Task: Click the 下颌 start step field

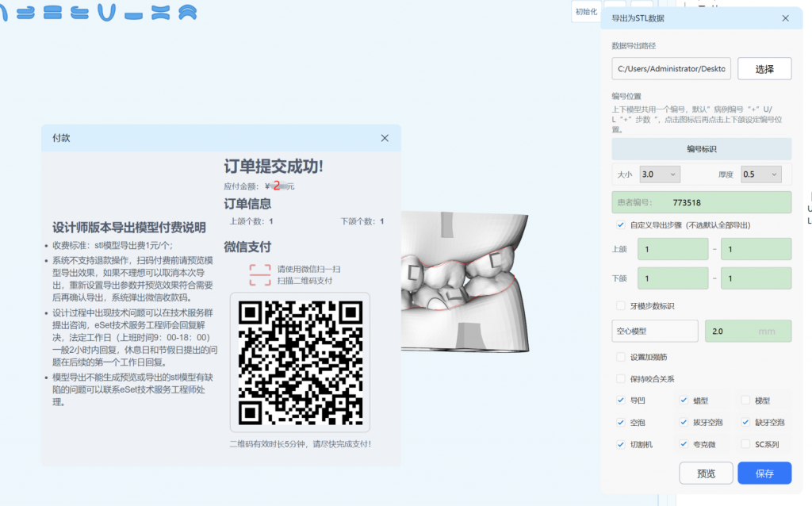Action: (x=672, y=278)
